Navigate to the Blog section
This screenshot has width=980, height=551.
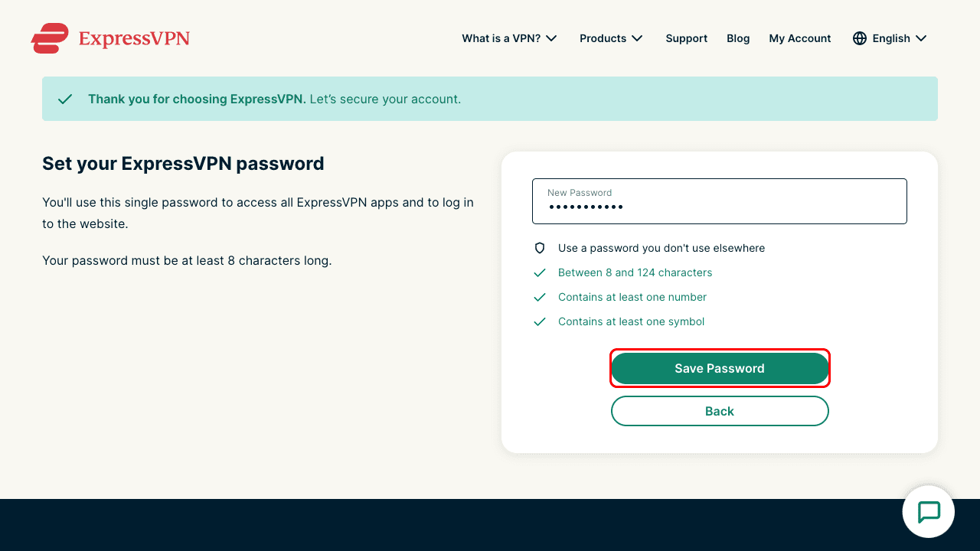click(x=737, y=38)
